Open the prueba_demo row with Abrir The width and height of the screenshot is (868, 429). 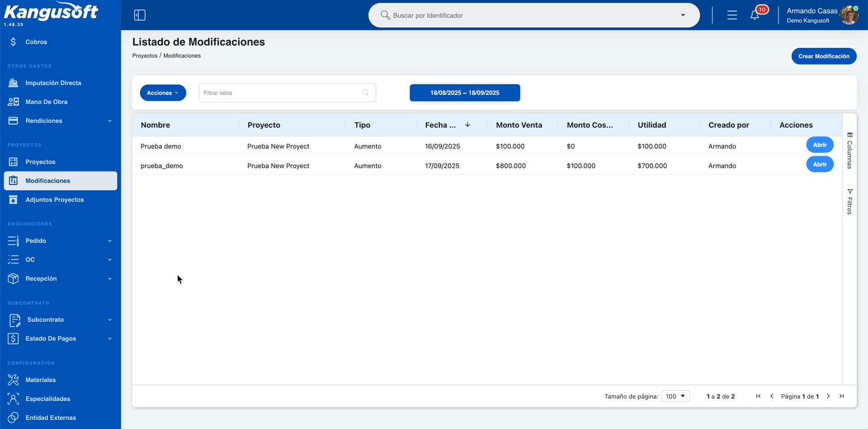[820, 164]
